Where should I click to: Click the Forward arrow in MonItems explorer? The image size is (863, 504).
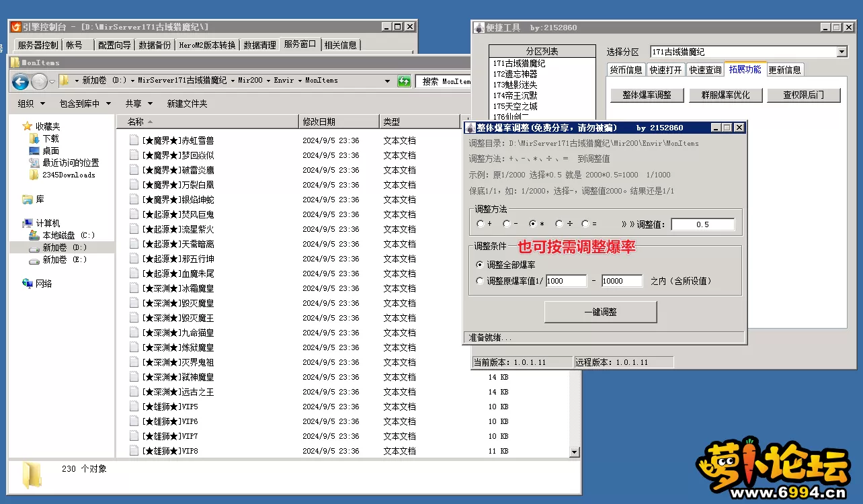pyautogui.click(x=39, y=82)
